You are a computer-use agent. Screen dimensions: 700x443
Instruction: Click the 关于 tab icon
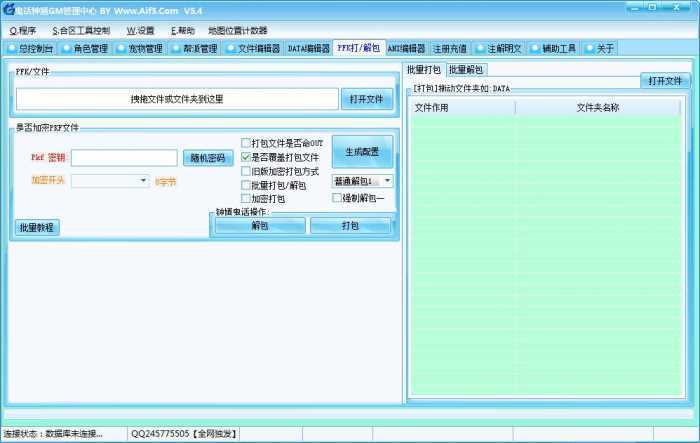point(590,48)
